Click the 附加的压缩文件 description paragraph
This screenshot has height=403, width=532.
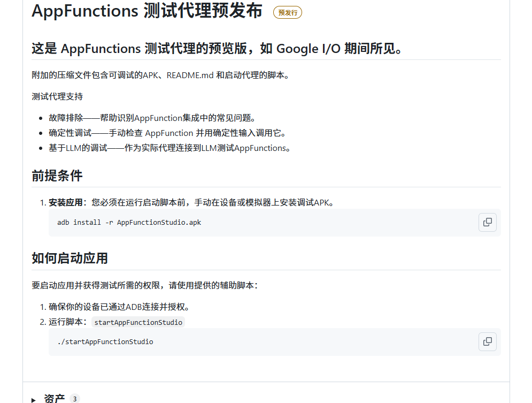(160, 75)
